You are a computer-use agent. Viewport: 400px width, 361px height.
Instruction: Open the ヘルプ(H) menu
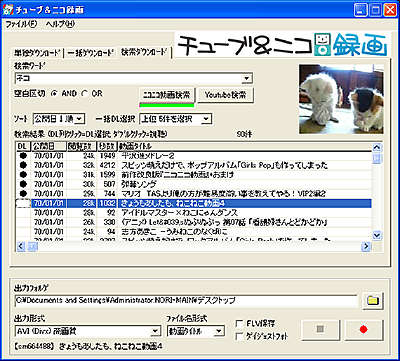[x=60, y=24]
